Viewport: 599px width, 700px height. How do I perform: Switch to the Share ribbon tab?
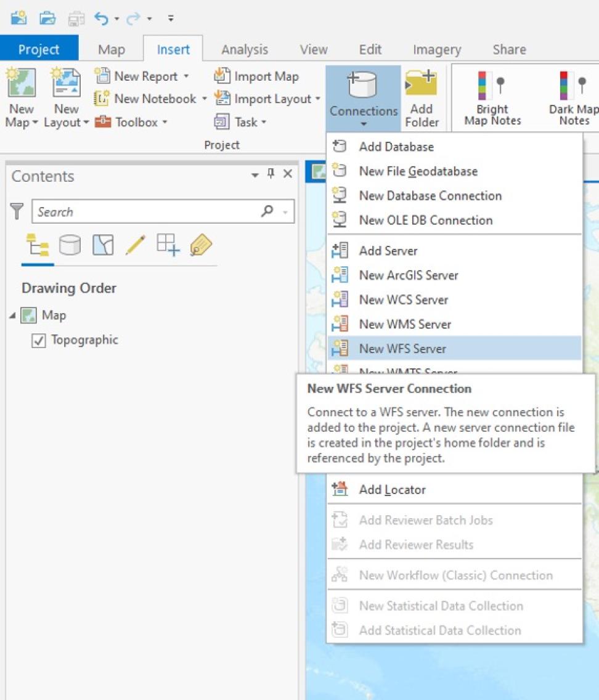[509, 49]
